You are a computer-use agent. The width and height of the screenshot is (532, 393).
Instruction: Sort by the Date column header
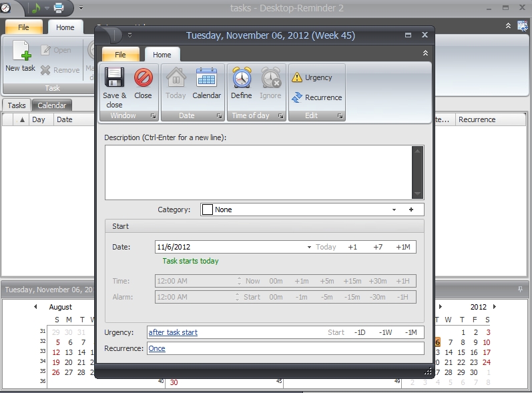[73, 119]
